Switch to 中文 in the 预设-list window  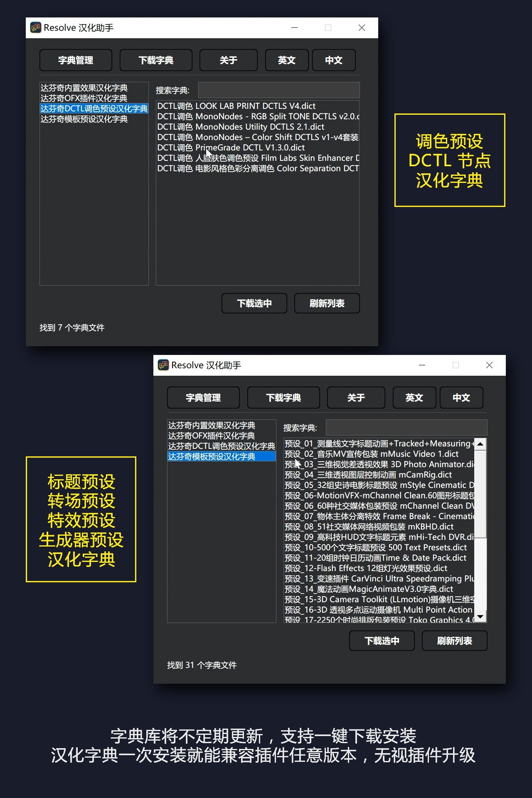point(461,398)
